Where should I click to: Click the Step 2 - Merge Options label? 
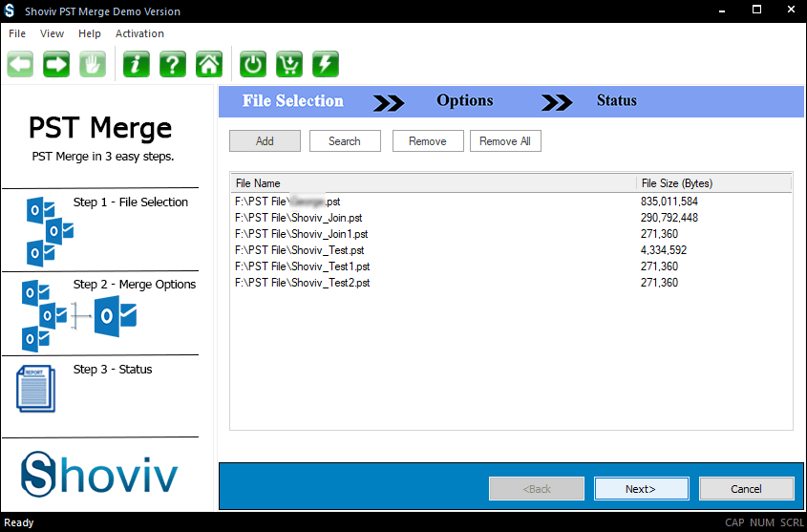point(135,285)
